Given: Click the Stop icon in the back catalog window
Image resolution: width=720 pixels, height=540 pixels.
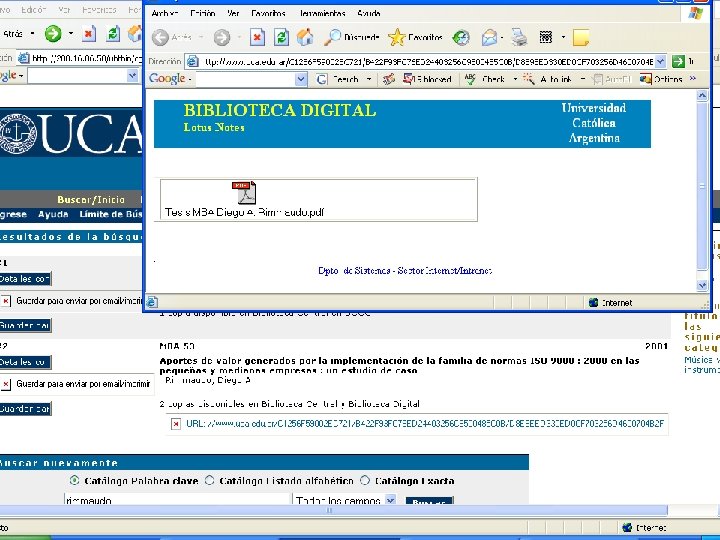Looking at the screenshot, I should click(x=89, y=33).
